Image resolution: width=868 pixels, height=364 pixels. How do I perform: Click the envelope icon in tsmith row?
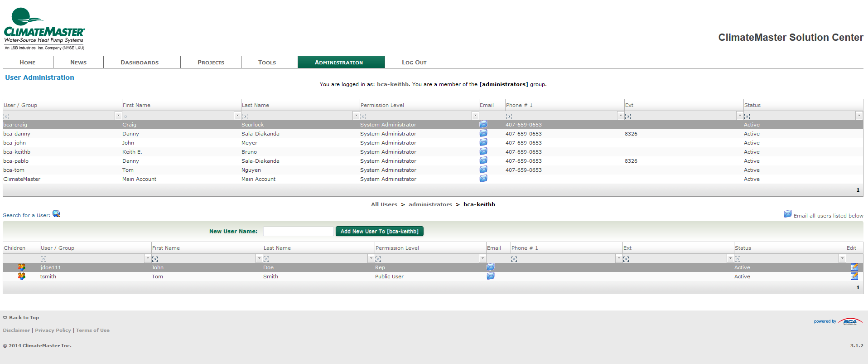click(x=491, y=276)
